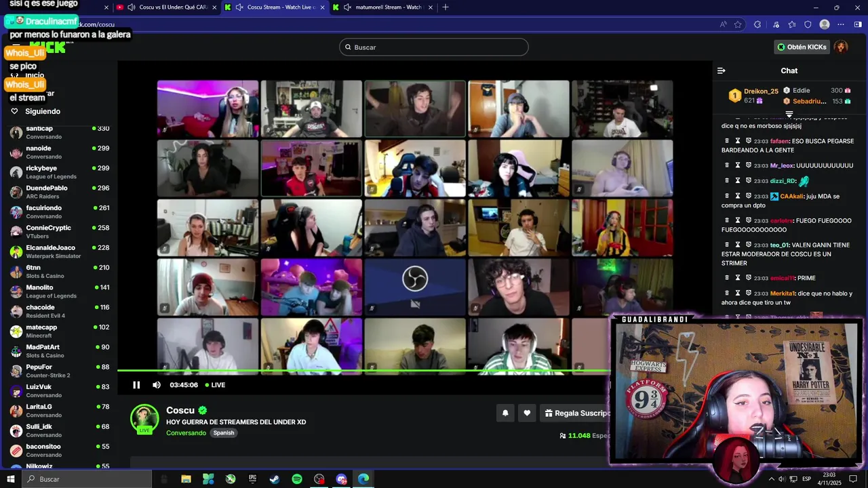Image resolution: width=868 pixels, height=488 pixels.
Task: Click the Windows taskbar Buscar search box
Action: pos(87,479)
